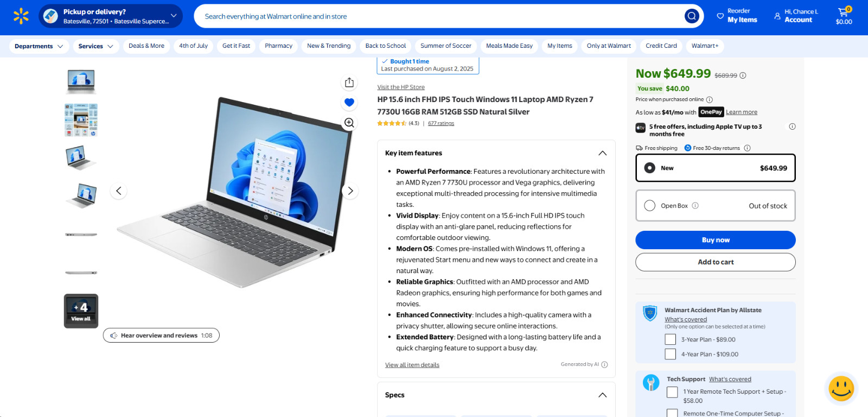This screenshot has height=417, width=868.
Task: Click the Add to cart button
Action: click(x=716, y=262)
